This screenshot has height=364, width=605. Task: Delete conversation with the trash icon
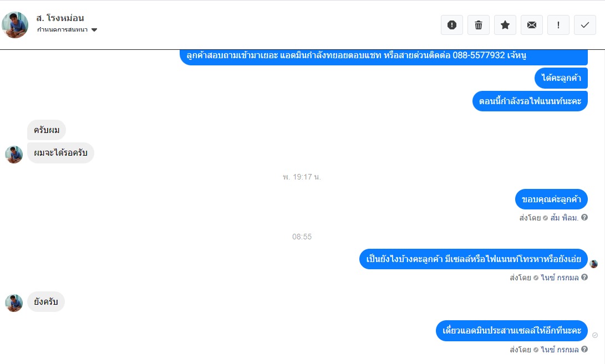[479, 25]
